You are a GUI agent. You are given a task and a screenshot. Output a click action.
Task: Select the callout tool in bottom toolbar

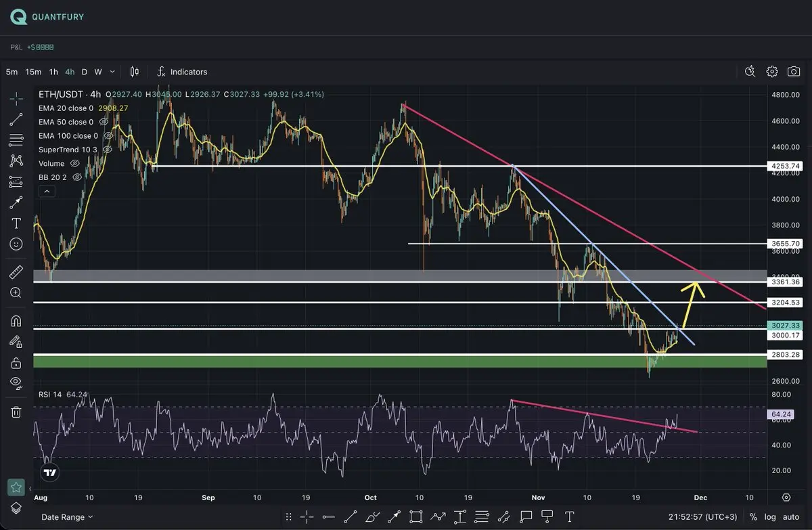[x=526, y=516]
